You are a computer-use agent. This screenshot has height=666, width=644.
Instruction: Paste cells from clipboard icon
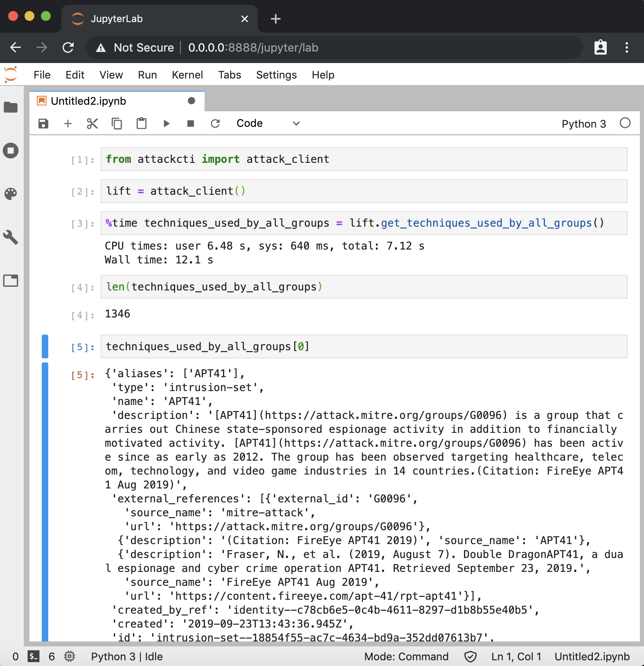[142, 123]
